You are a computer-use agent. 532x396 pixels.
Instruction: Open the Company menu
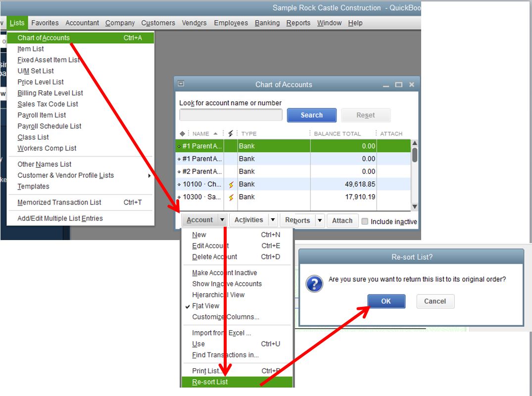(x=120, y=23)
